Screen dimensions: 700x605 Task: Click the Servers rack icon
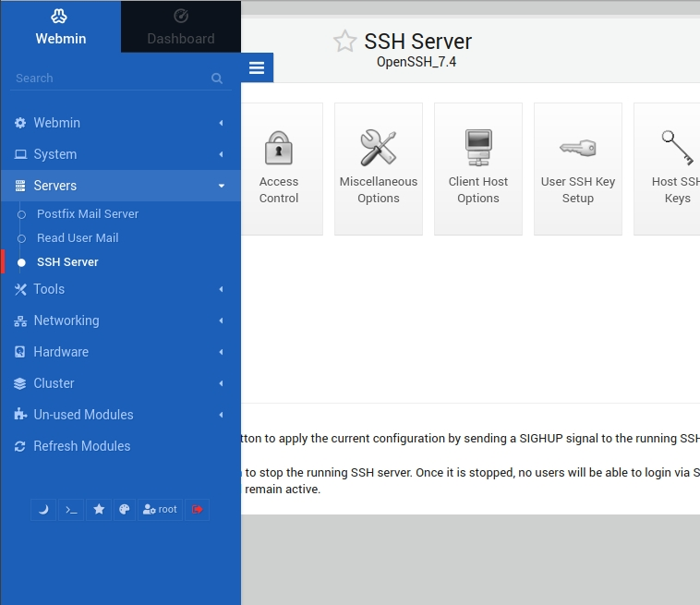20,186
